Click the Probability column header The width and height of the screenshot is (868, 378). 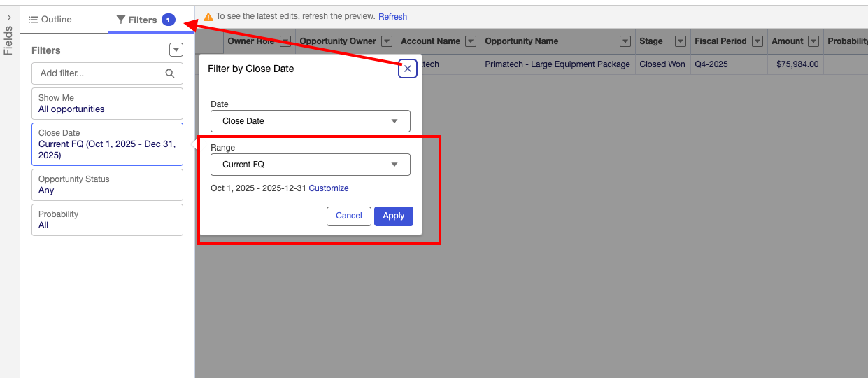(x=846, y=41)
